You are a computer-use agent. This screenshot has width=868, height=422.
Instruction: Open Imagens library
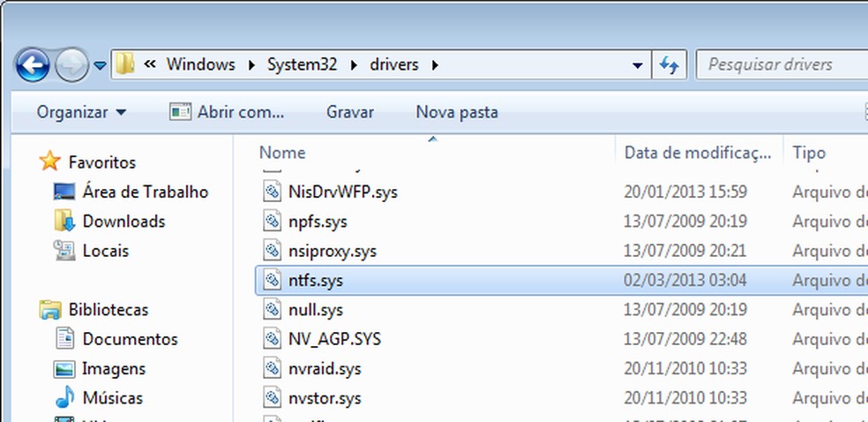point(114,369)
